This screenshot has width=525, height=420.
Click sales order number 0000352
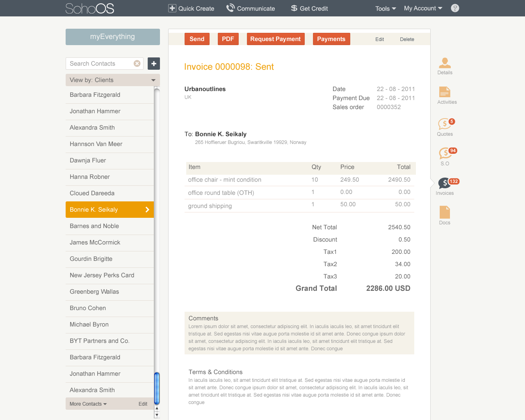389,107
